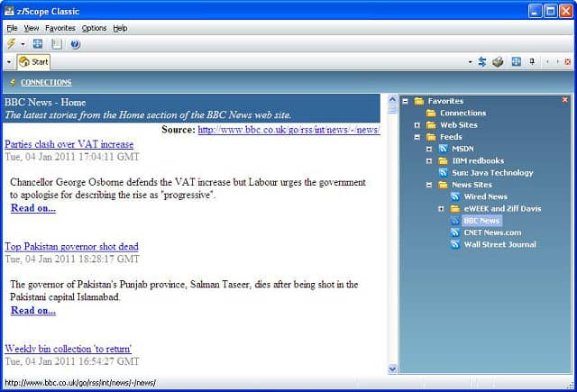
Task: Click the lightning bolt connect icon in toolbar
Action: pos(12,44)
